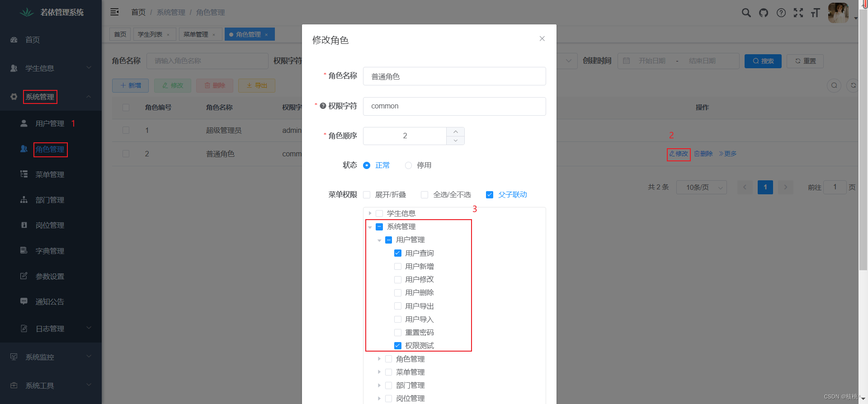868x404 pixels.
Task: Check 用户删除 permission checkbox
Action: point(398,293)
